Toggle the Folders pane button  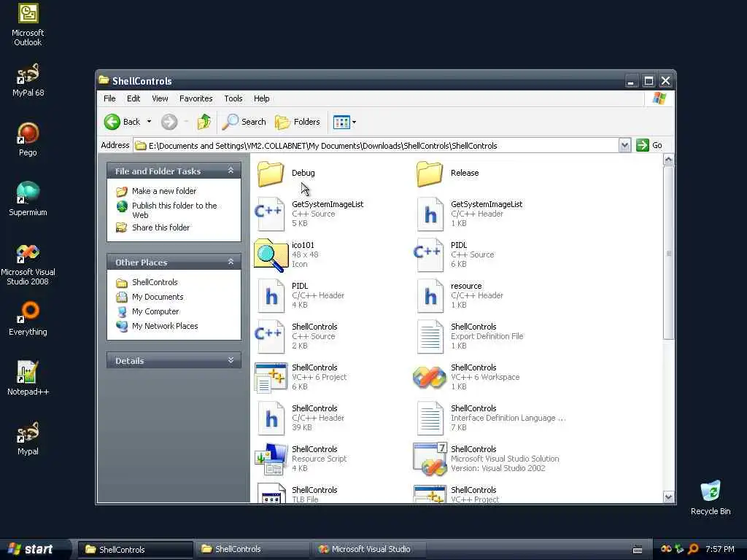[298, 122]
